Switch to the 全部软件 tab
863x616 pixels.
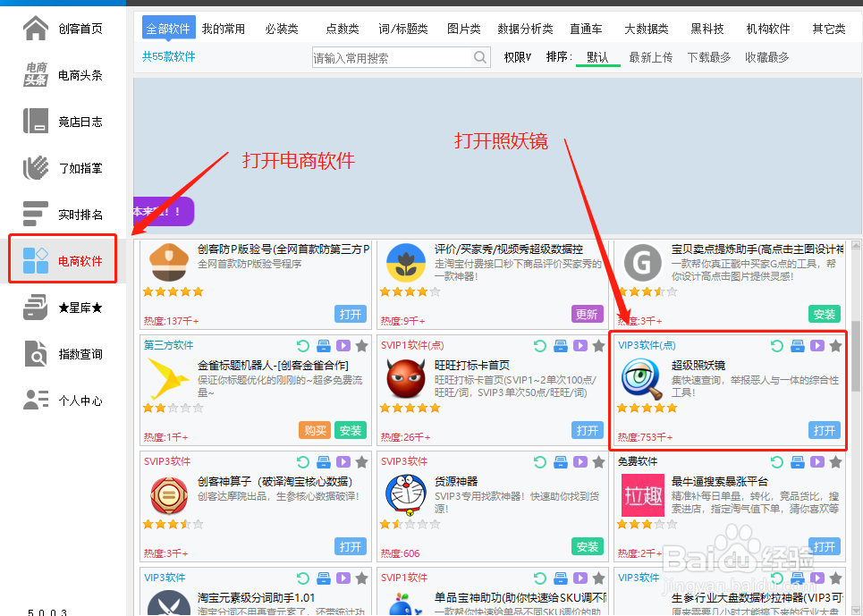[x=168, y=28]
